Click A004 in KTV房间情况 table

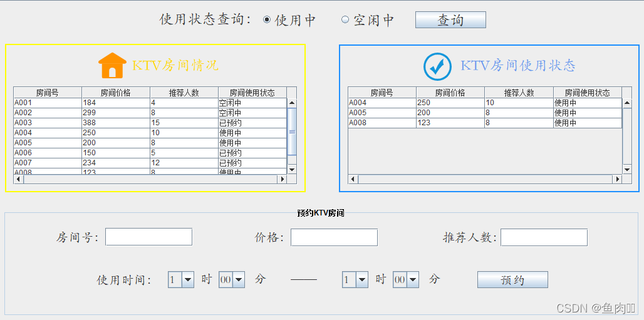tap(48, 133)
